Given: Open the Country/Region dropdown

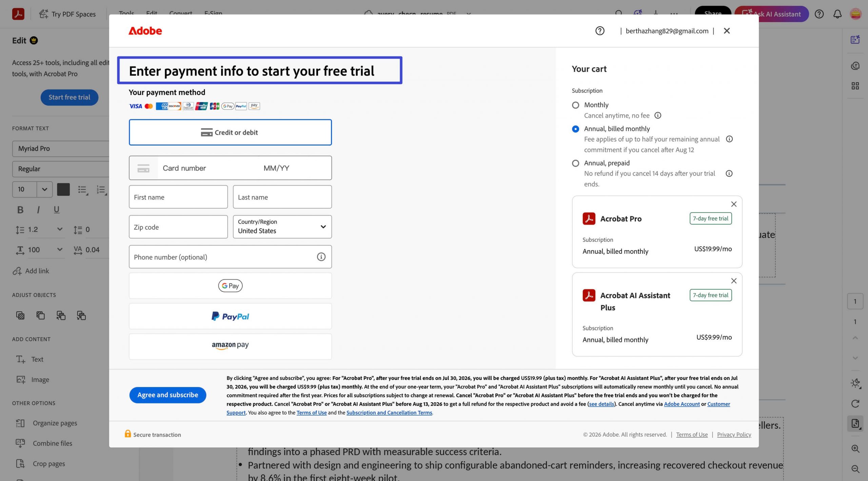Looking at the screenshot, I should 282,227.
